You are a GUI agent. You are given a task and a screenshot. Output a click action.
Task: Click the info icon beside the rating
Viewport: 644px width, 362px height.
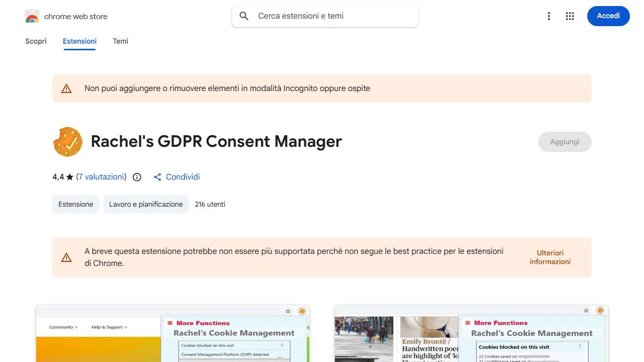(x=136, y=177)
